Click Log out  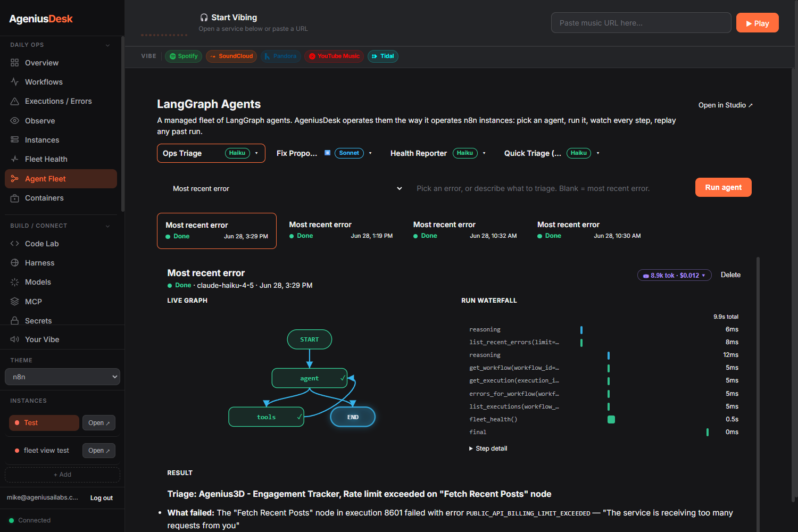102,498
